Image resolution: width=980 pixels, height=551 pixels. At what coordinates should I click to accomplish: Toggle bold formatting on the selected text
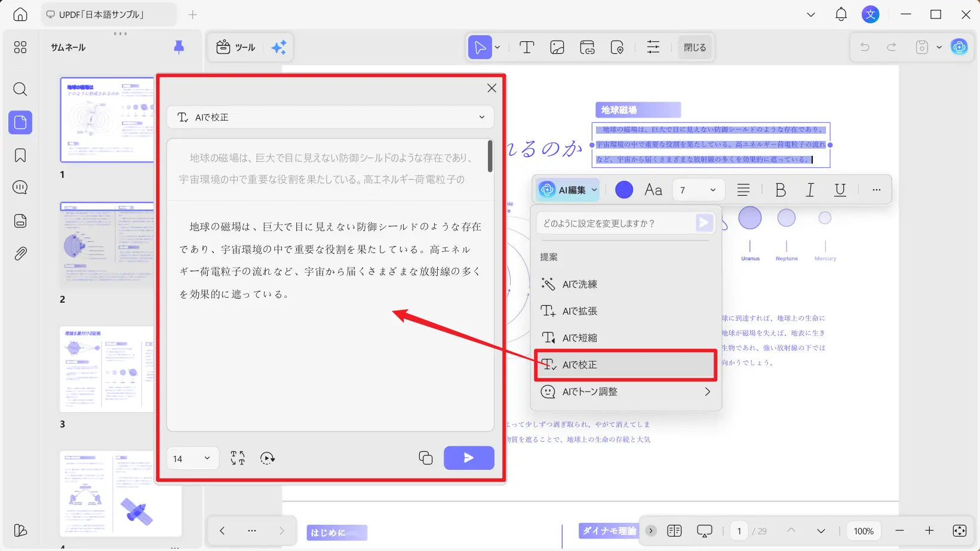[780, 189]
